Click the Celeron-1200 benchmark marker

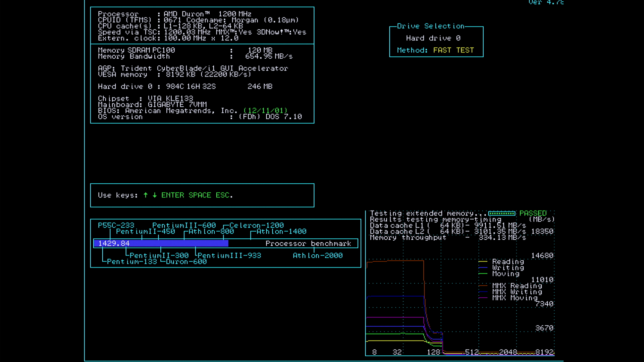256,225
